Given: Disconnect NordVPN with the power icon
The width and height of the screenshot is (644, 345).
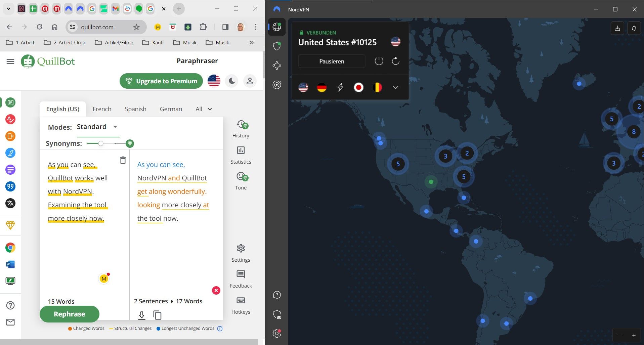Looking at the screenshot, I should (379, 61).
